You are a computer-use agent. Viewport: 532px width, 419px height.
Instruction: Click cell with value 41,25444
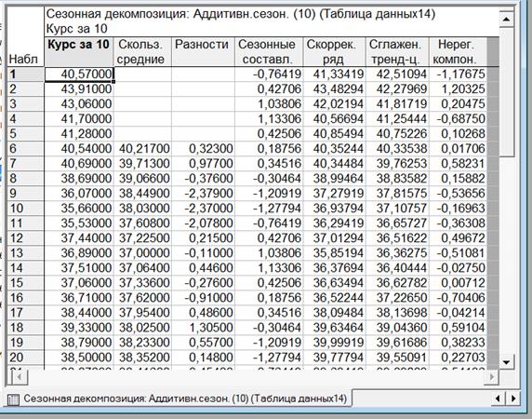pyautogui.click(x=397, y=119)
